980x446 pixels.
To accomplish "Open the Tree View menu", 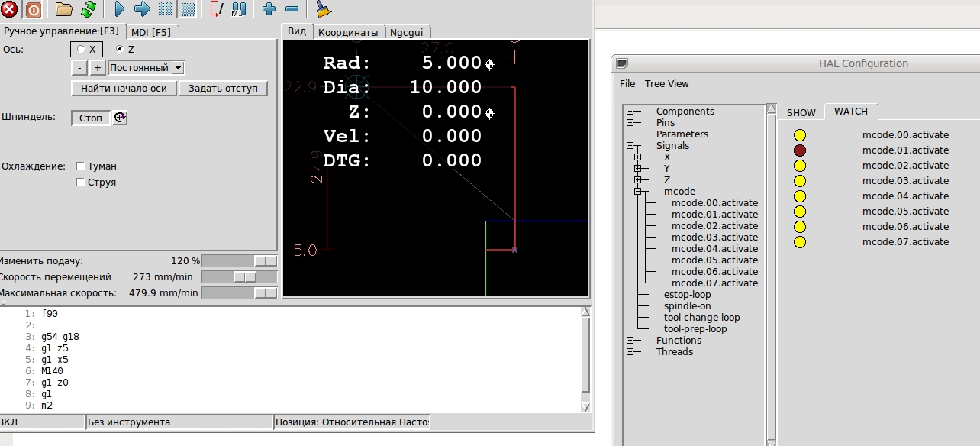I will point(667,84).
